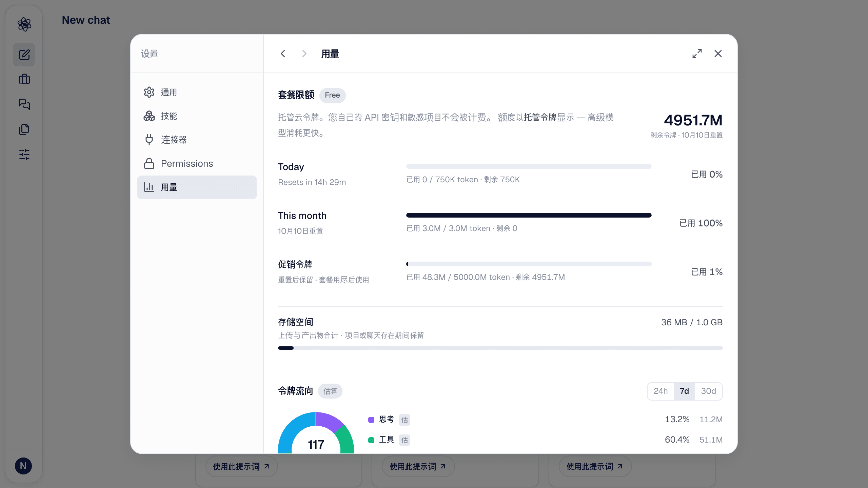Start a new chat with compose icon
Image resolution: width=868 pixels, height=488 pixels.
[24, 55]
